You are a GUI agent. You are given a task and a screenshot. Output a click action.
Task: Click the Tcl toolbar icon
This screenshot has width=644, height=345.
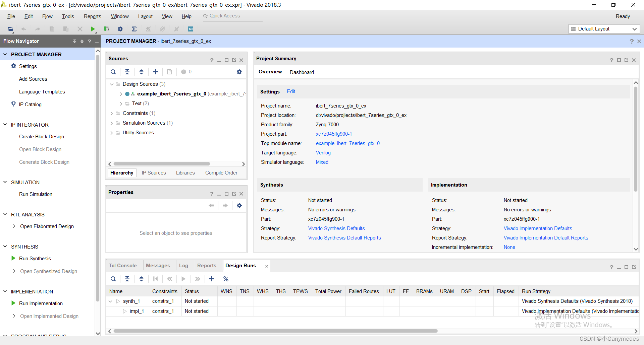[x=191, y=29]
